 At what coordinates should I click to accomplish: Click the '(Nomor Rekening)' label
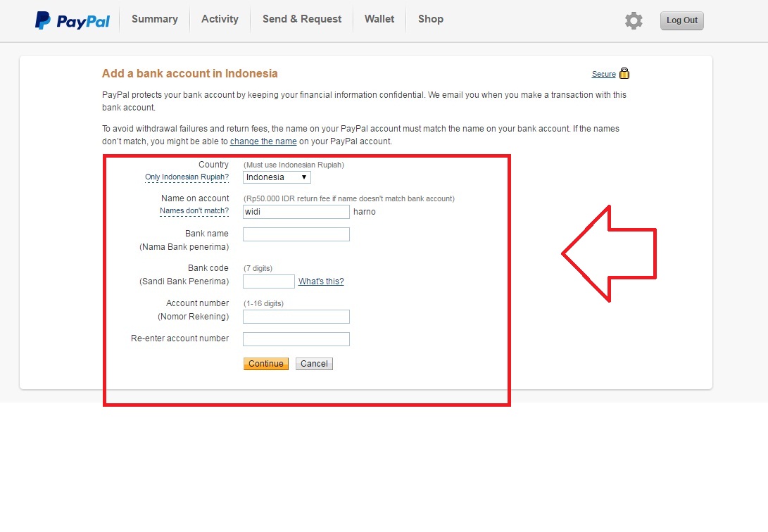(x=193, y=317)
